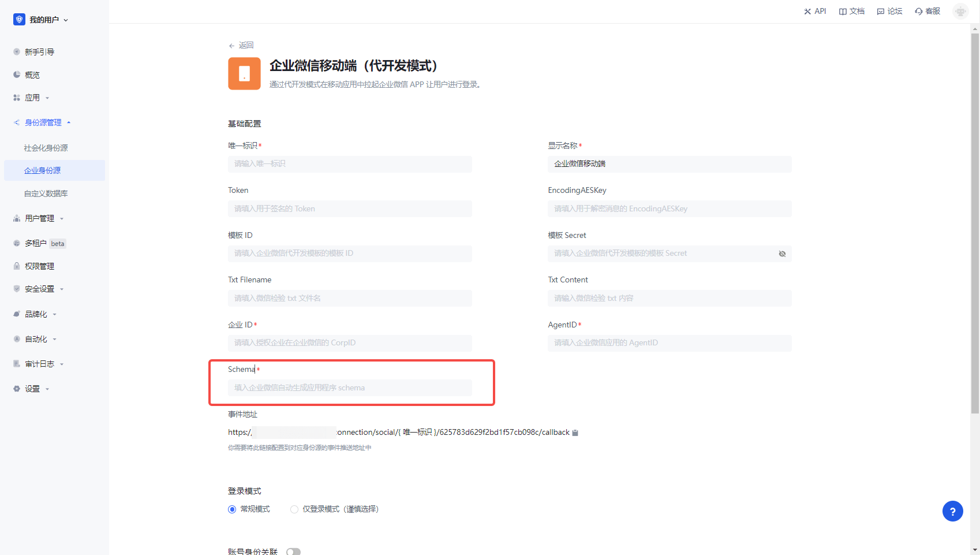Open API from the top bar
This screenshot has width=980, height=555.
pos(815,11)
